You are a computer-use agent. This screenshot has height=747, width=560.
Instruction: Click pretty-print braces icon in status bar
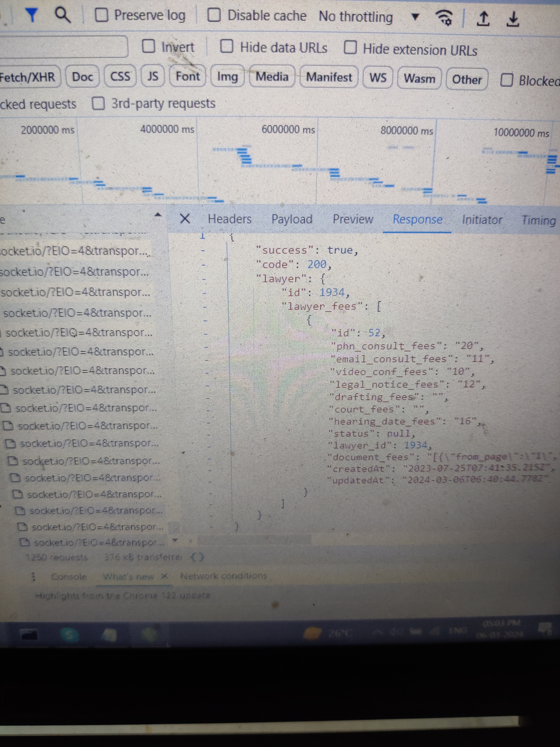tap(197, 557)
